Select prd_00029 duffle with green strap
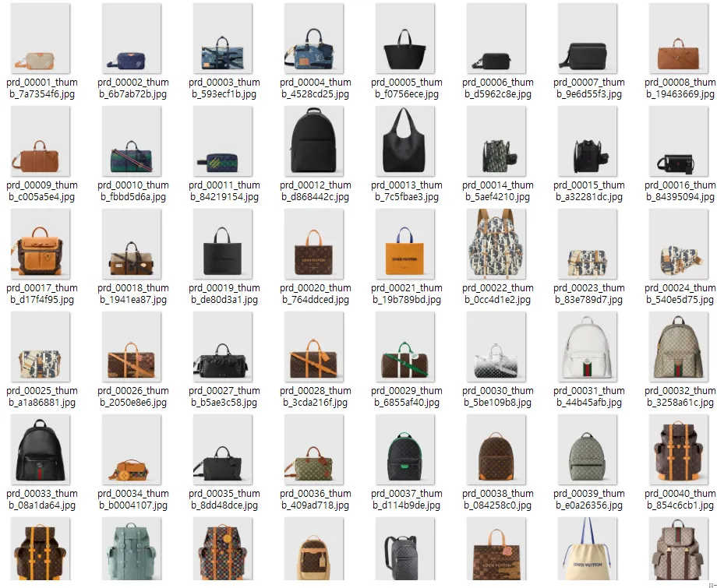 [x=404, y=347]
